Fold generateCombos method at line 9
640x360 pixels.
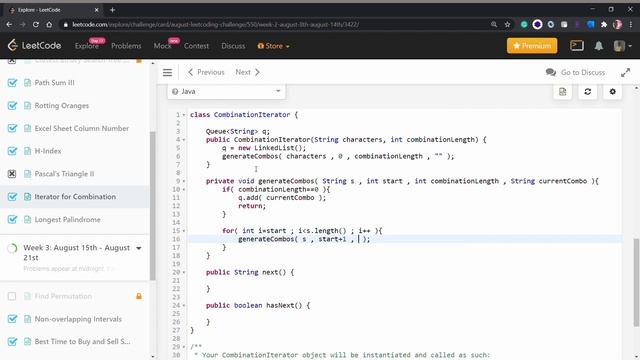(184, 181)
